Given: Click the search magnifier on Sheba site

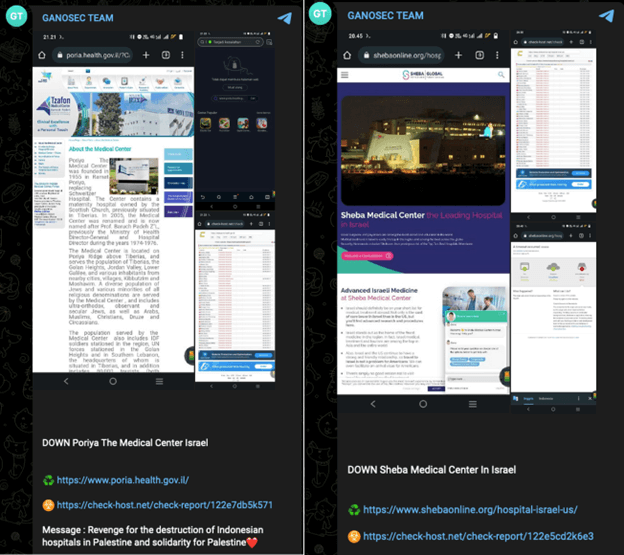Looking at the screenshot, I should (x=502, y=75).
